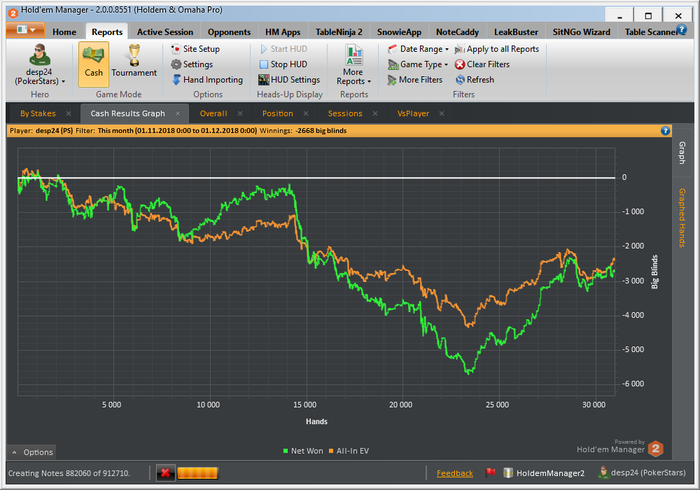Click the orange notes progress bar
Image resolution: width=700 pixels, height=490 pixels.
[x=197, y=473]
